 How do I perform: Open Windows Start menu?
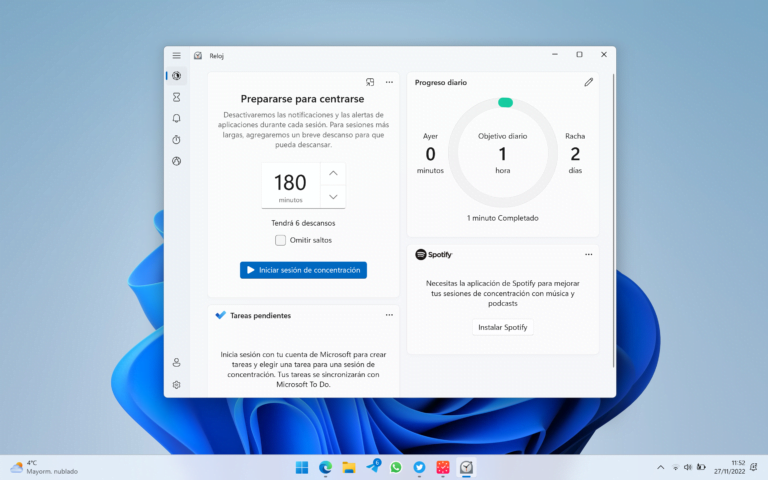coord(302,467)
